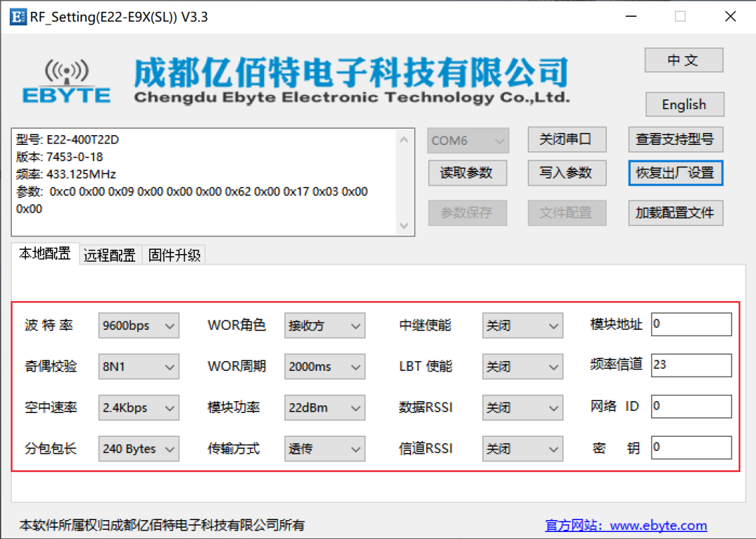Switch to the 远程配置 tab
Viewport: 756px width, 539px height.
(x=109, y=255)
